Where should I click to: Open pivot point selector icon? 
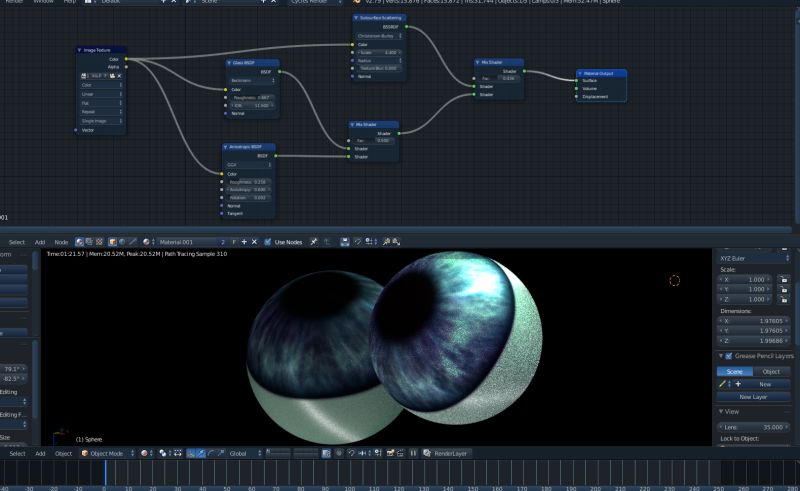pos(164,453)
